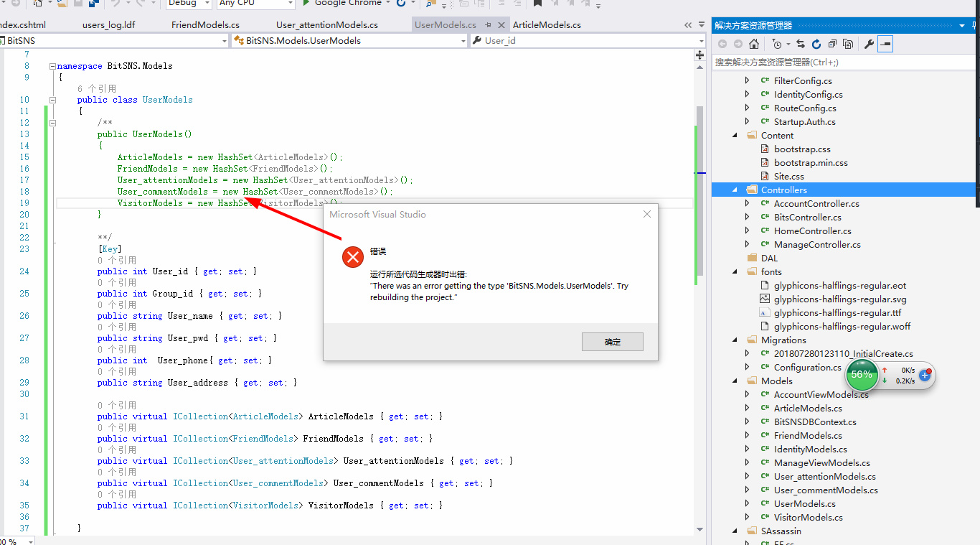Switch to the ArticleModels.cs tab
The width and height of the screenshot is (980, 545).
point(547,24)
